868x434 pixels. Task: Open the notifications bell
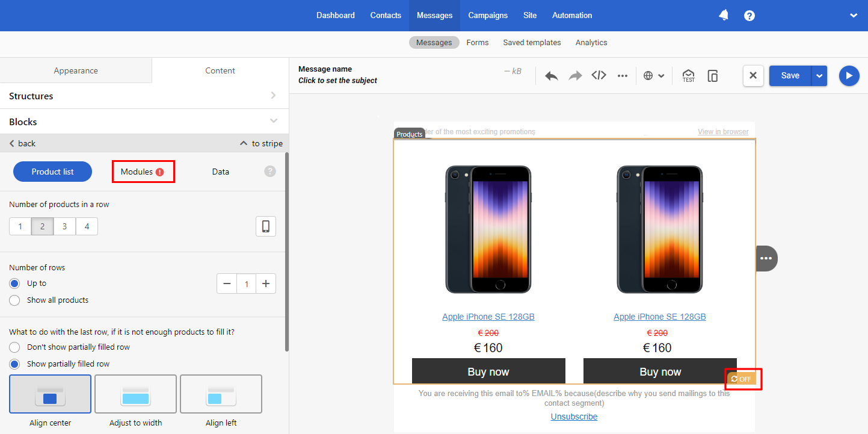724,16
